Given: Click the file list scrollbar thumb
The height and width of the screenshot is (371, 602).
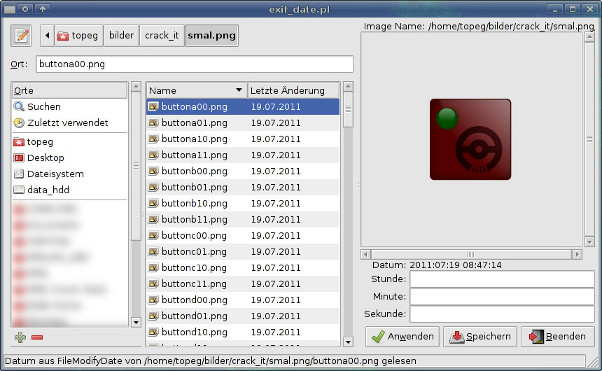Looking at the screenshot, I should [x=348, y=110].
